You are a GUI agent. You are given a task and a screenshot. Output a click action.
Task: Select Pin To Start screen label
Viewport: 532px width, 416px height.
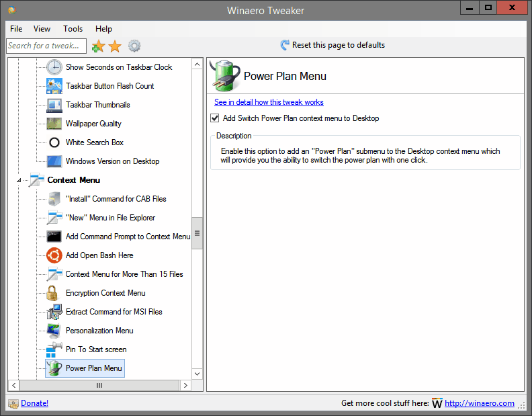[95, 349]
